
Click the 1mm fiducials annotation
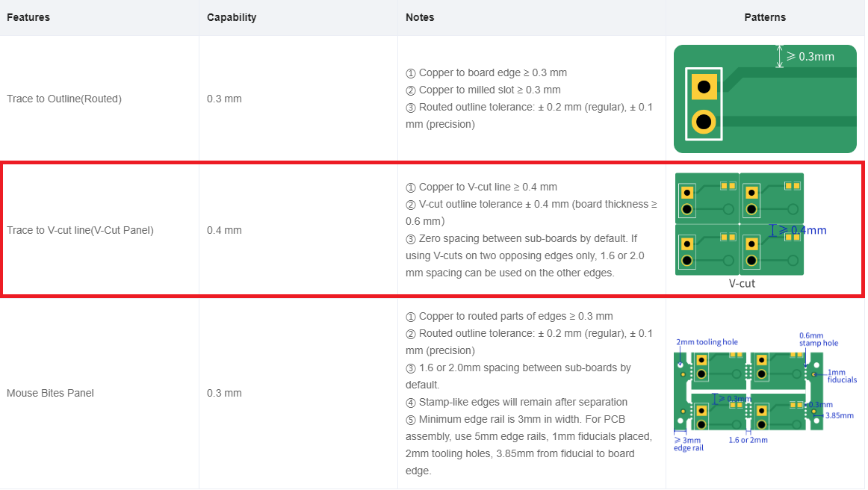841,376
